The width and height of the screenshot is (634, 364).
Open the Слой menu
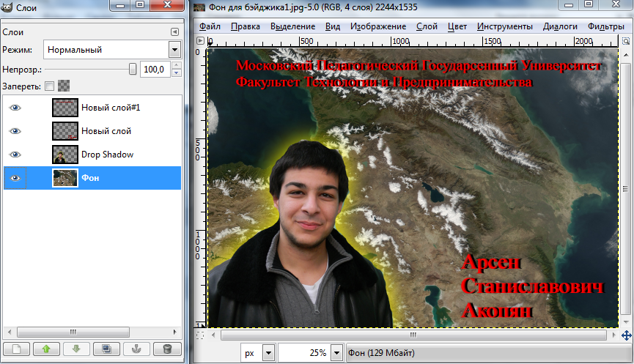(427, 26)
